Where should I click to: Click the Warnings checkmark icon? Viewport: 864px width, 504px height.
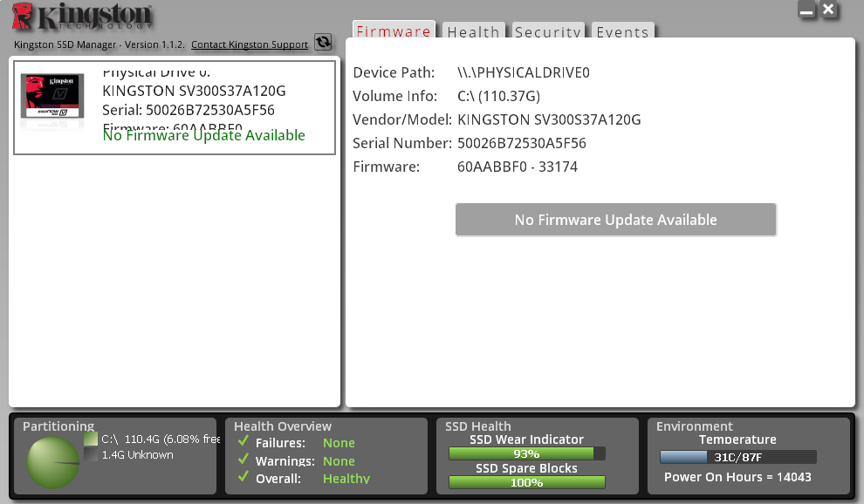tap(243, 460)
